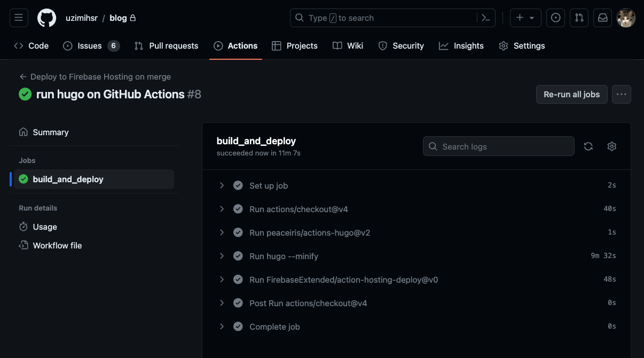This screenshot has height=358, width=644.
Task: Click the blog repository link
Action: tap(118, 18)
